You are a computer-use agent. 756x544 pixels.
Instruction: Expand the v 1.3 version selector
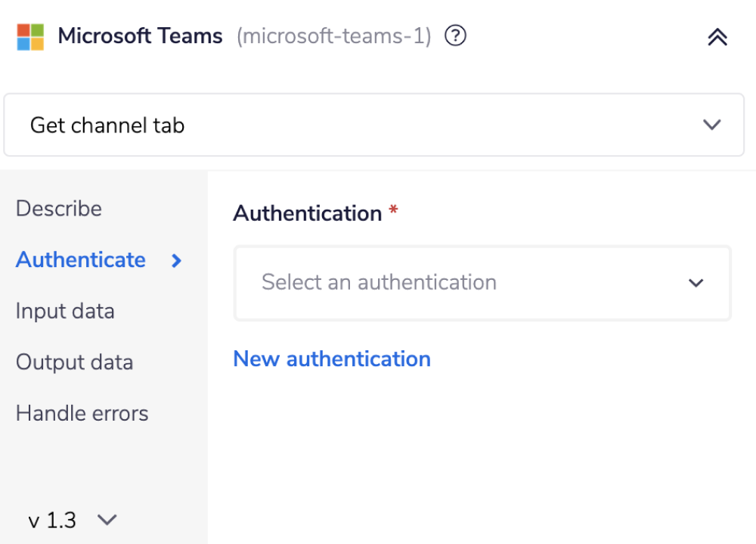[107, 520]
